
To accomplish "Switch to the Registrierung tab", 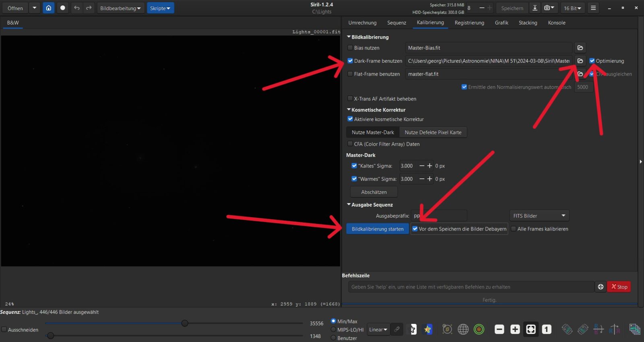I will pos(469,23).
